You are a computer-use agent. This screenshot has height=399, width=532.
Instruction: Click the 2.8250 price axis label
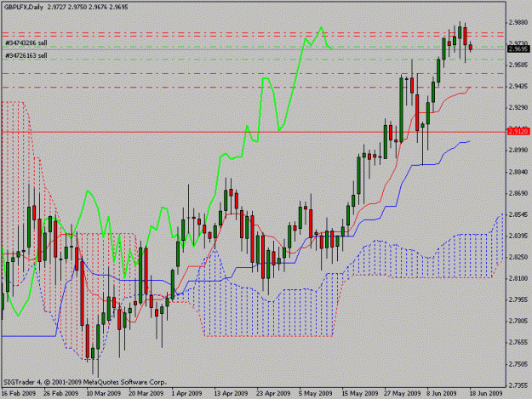(x=518, y=257)
